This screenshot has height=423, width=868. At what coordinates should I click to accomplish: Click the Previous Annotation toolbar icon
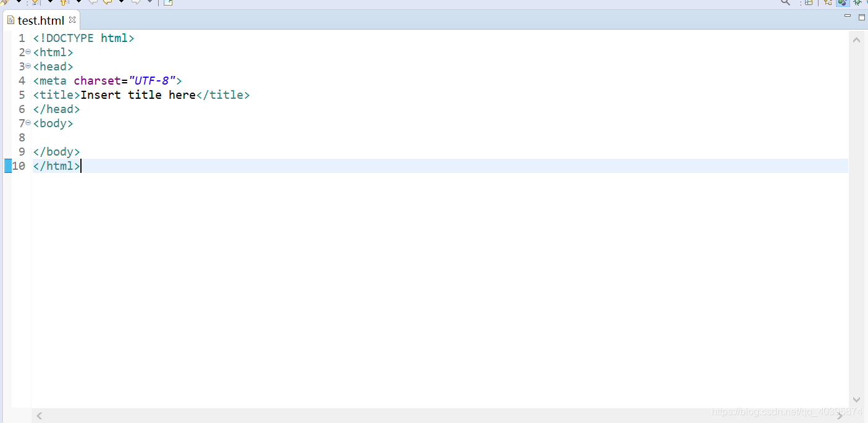(x=64, y=2)
